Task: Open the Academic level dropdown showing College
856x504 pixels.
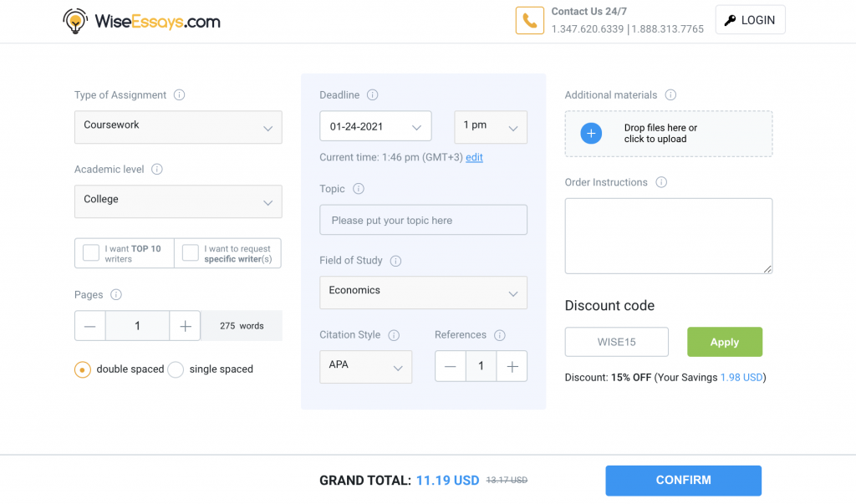Action: [178, 201]
